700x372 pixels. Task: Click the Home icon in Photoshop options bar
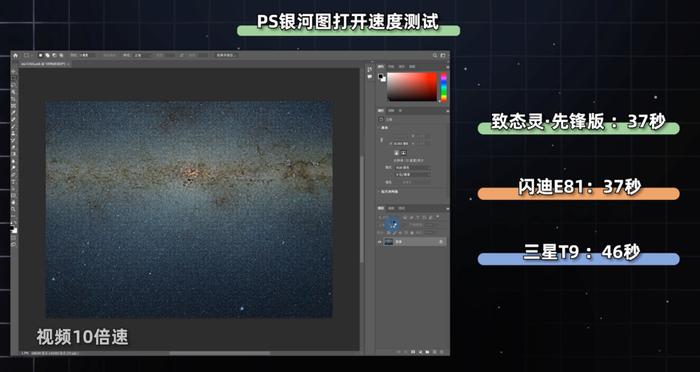(15, 55)
